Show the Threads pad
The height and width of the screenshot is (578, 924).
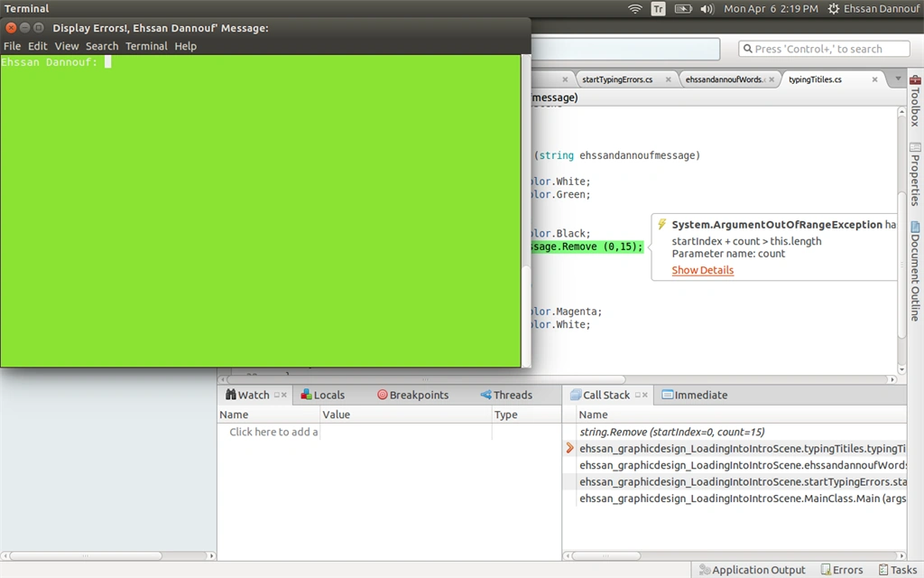[506, 396]
